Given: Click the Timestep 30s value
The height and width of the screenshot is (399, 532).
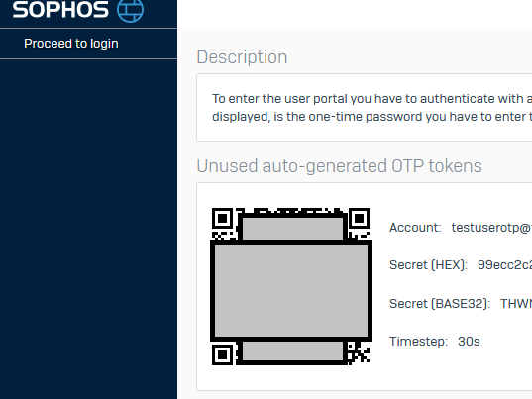Looking at the screenshot, I should pyautogui.click(x=469, y=342).
